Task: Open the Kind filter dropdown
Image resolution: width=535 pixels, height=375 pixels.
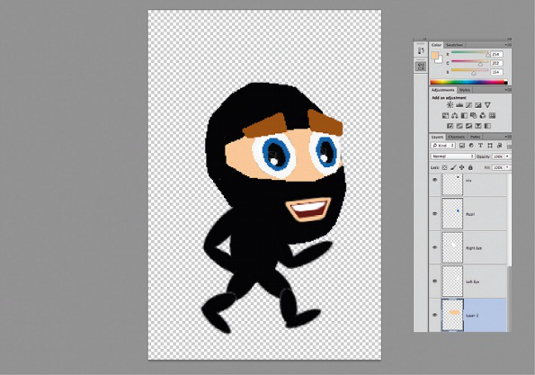Action: [443, 145]
